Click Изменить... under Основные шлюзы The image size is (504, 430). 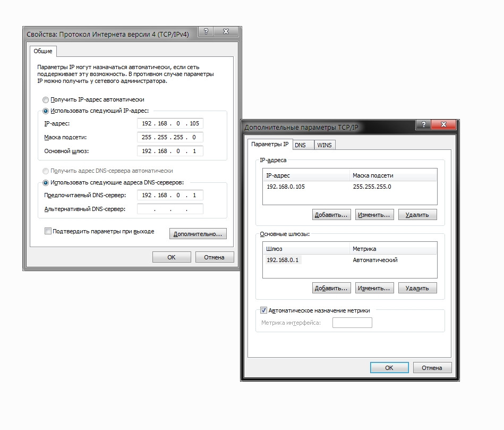point(374,288)
